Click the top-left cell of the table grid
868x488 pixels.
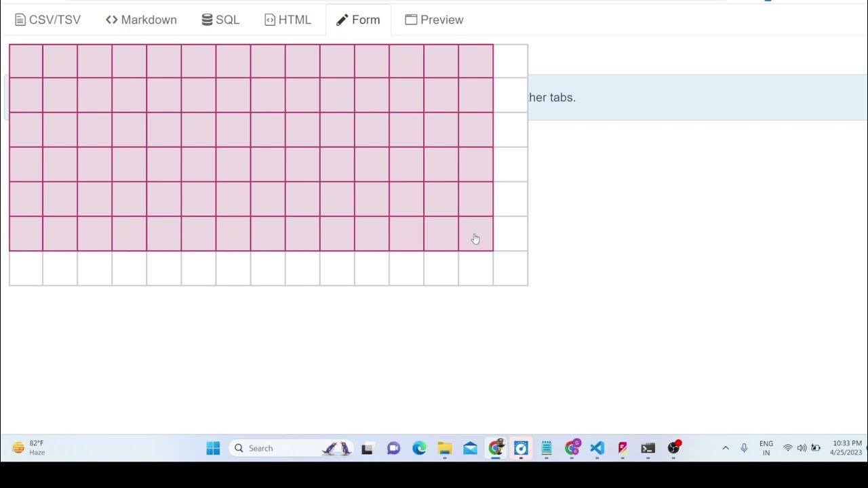click(26, 61)
